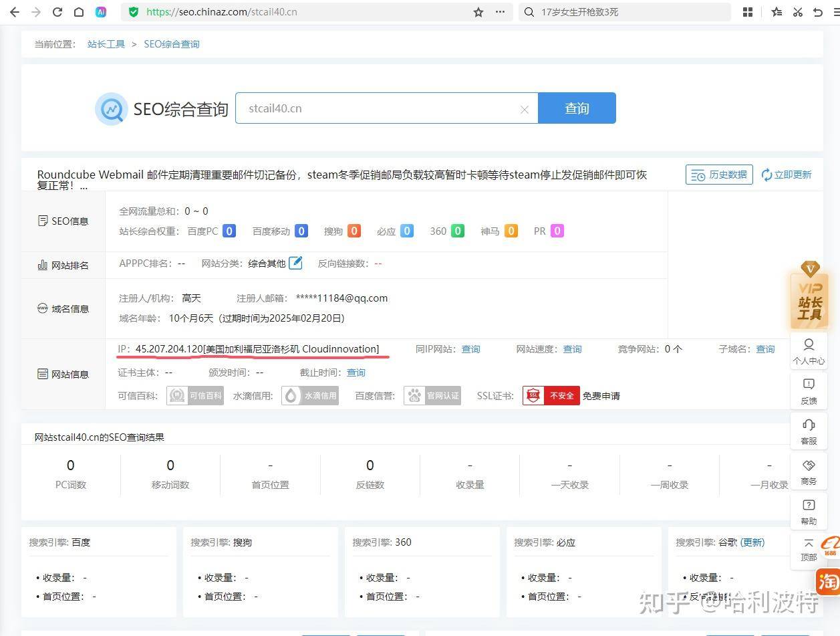
Task: Click the registrant email *****11184@qq.com
Action: (341, 298)
